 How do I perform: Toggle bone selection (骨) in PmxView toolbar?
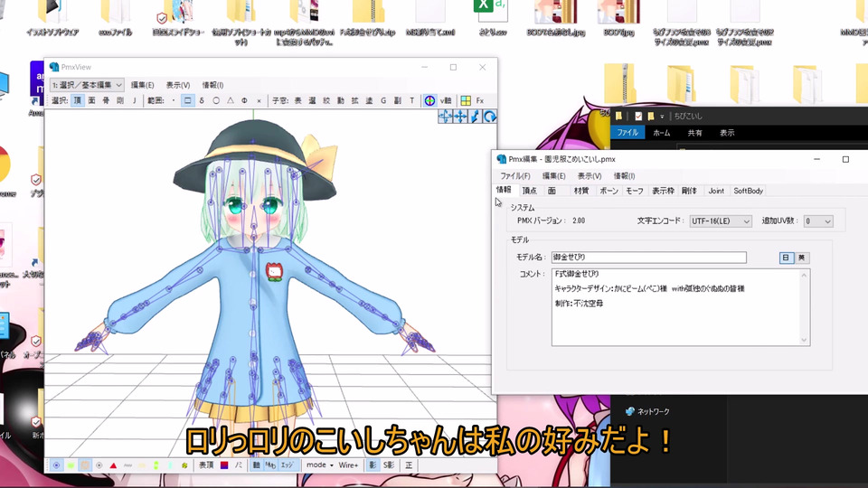107,100
